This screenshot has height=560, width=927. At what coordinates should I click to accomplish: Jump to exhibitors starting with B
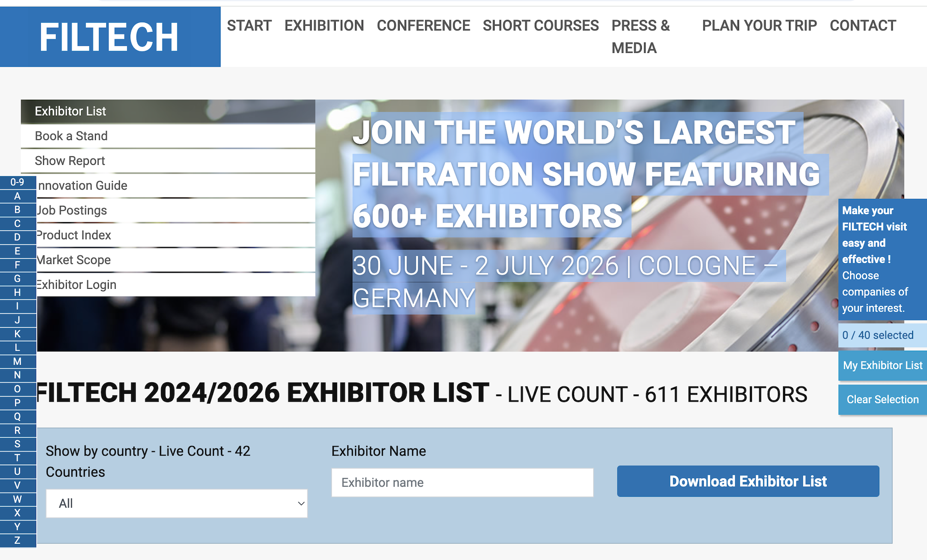pyautogui.click(x=18, y=210)
